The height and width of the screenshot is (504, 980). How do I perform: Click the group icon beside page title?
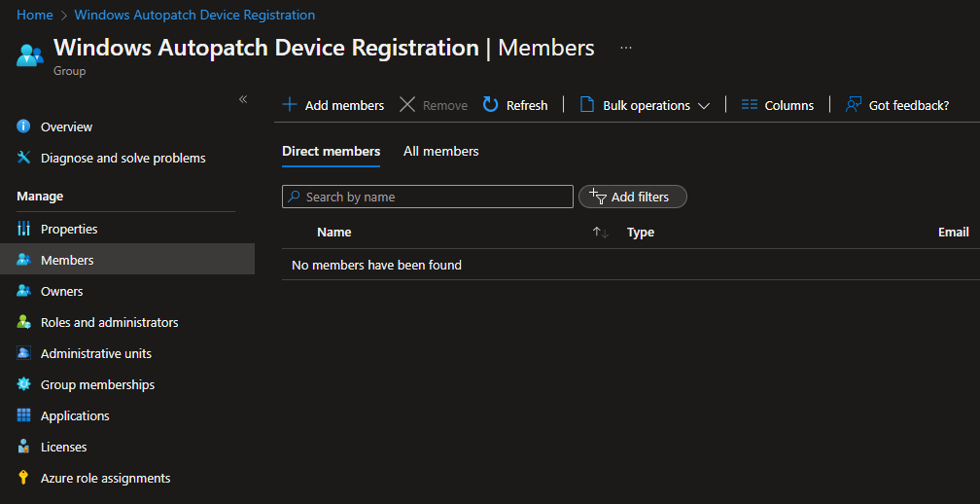tap(30, 55)
